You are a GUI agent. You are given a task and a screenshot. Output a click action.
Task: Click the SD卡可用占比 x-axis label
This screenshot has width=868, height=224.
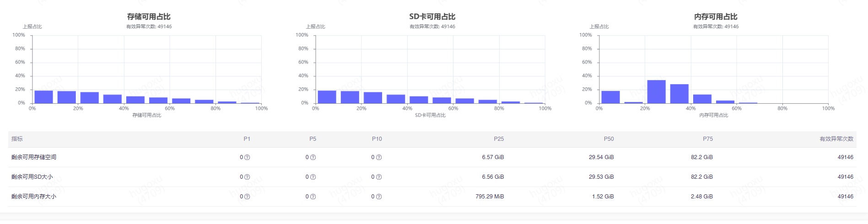(430, 115)
